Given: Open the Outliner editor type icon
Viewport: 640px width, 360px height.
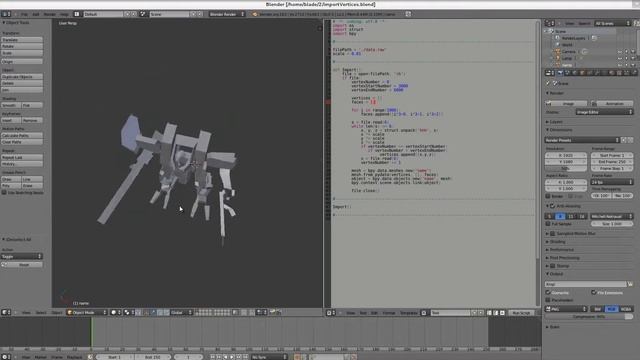Looking at the screenshot, I should click(x=549, y=23).
